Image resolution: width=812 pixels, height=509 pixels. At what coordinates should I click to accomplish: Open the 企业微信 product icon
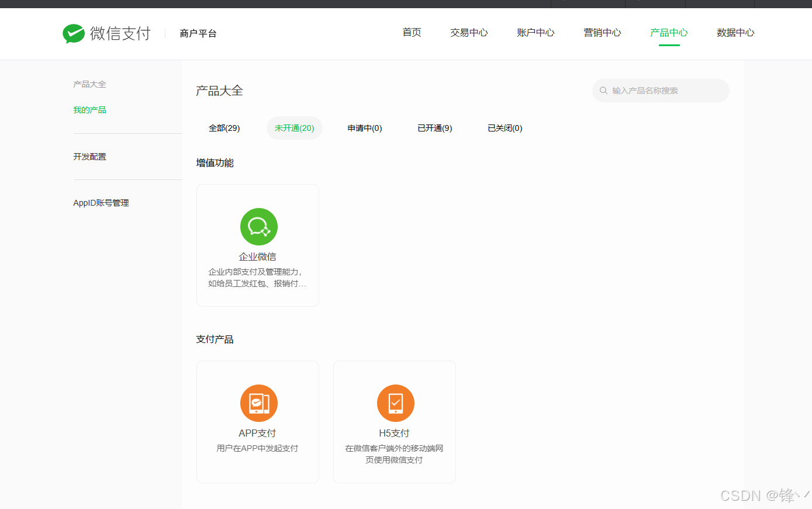point(259,227)
